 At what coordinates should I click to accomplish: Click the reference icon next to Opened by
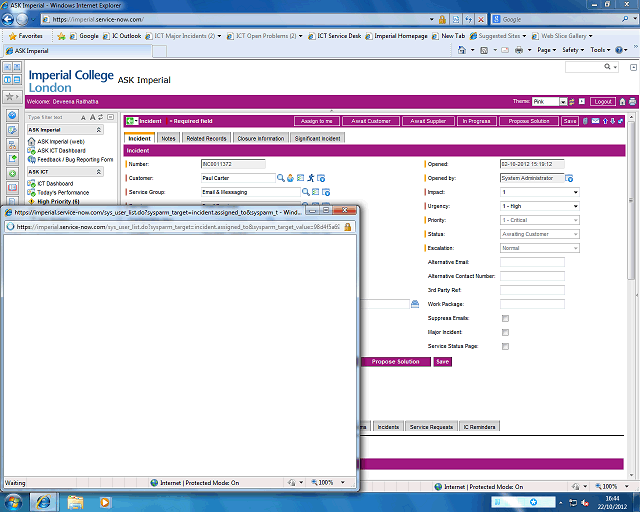(x=570, y=178)
